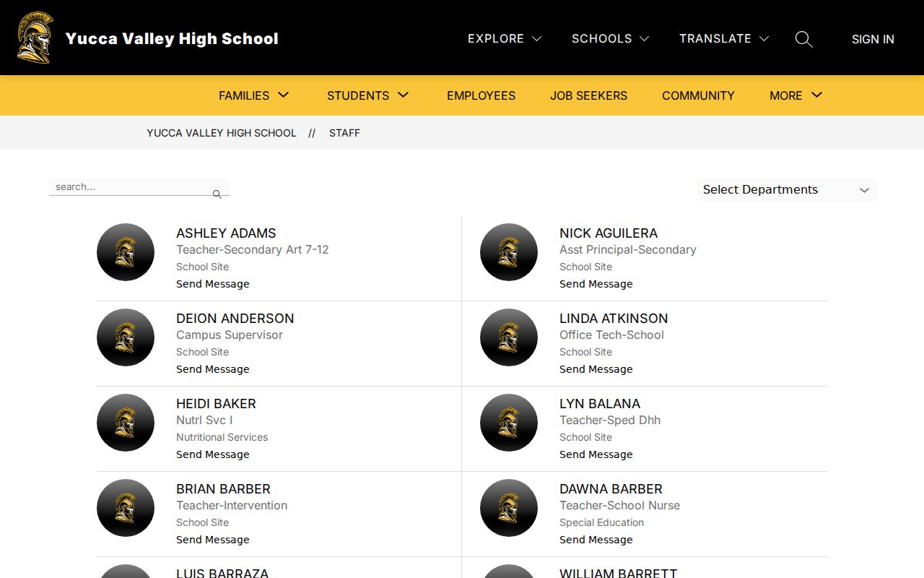
Task: Send Message to Nick Aguilera
Action: 596,284
